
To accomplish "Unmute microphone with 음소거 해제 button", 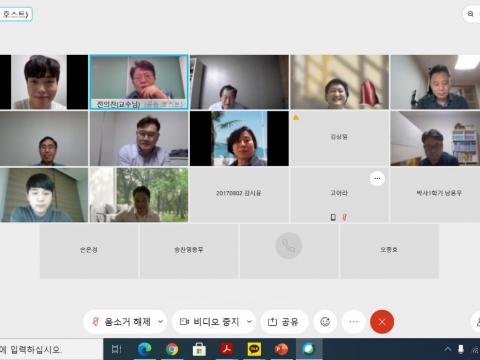I will (121, 322).
